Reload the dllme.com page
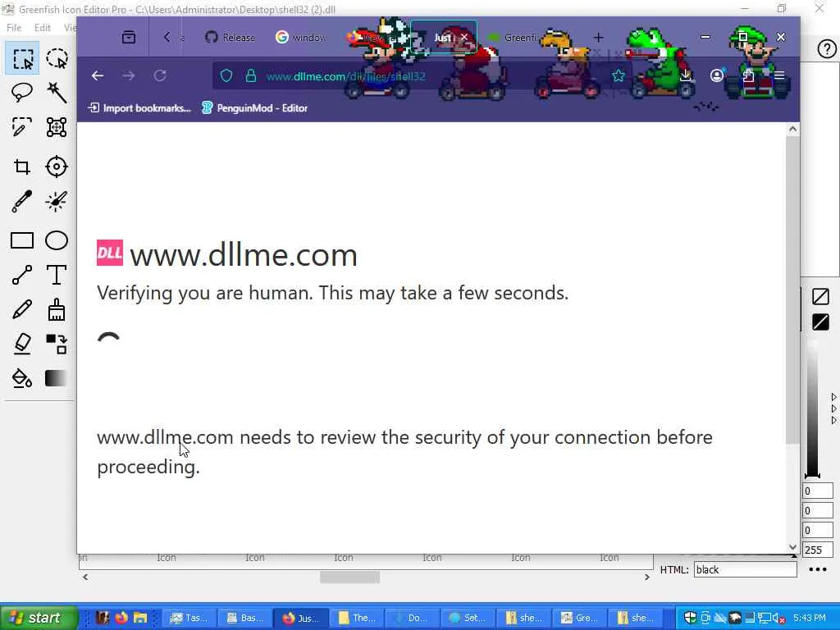Image resolution: width=840 pixels, height=630 pixels. (x=160, y=76)
